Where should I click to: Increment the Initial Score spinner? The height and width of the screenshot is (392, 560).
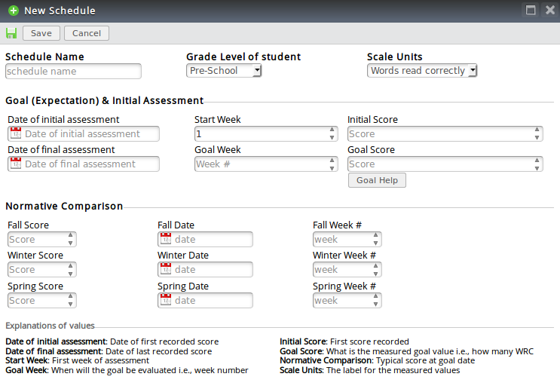pyautogui.click(x=537, y=130)
